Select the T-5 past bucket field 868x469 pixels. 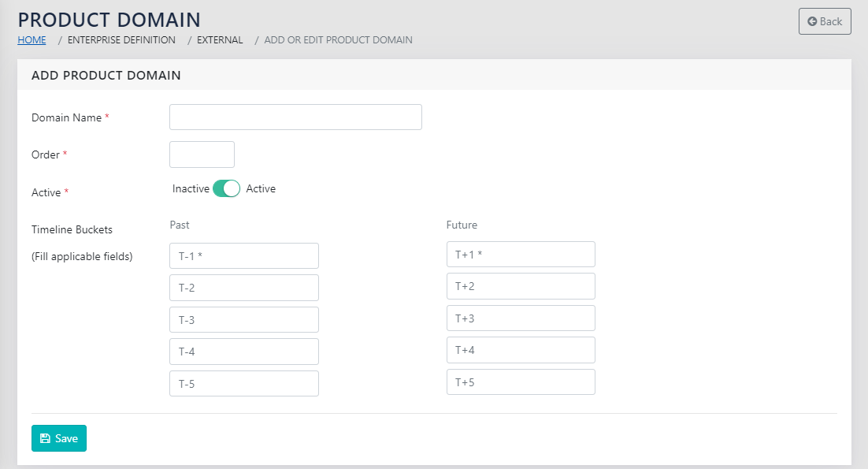pos(244,384)
